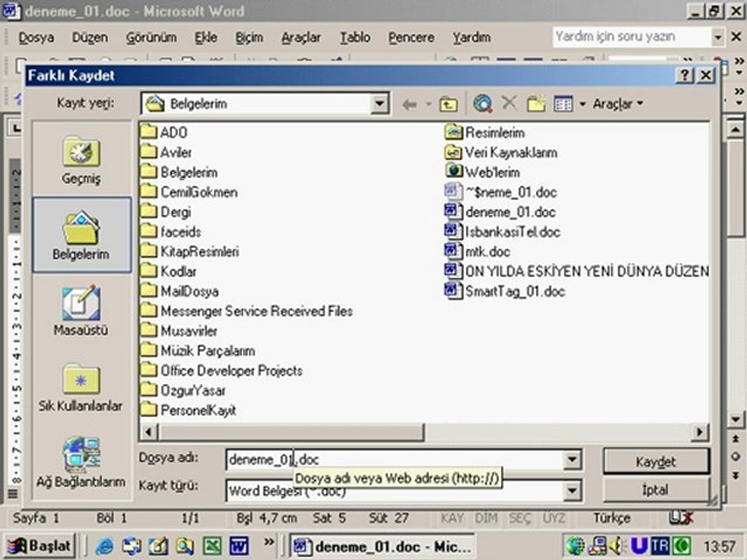Open Sık Kullanılanlar favorites location
This screenshot has width=747, height=560.
coord(82,387)
